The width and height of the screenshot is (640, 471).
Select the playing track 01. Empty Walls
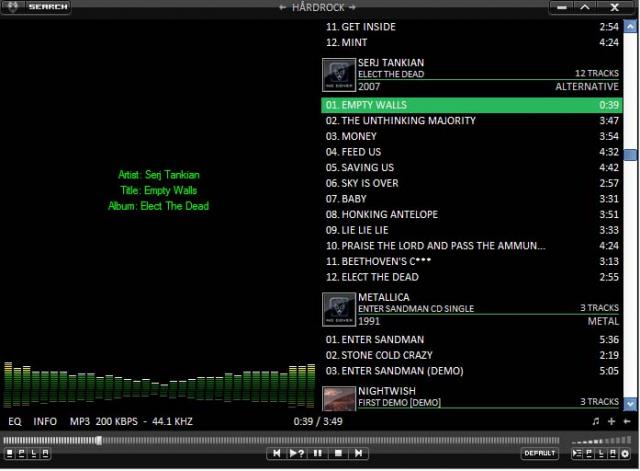point(471,105)
